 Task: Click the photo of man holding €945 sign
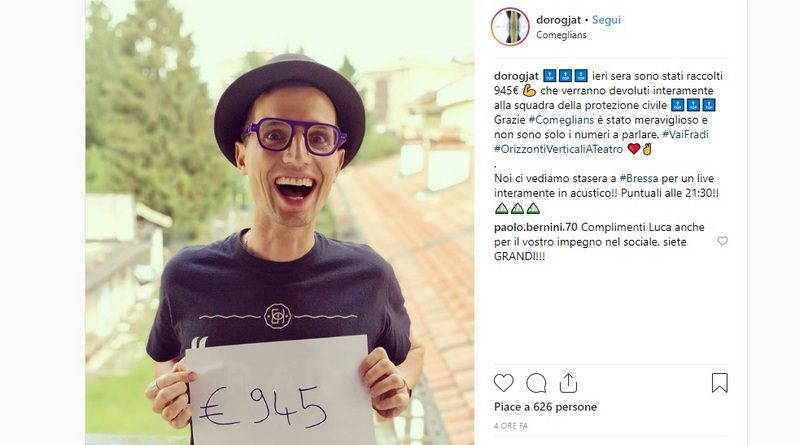click(x=280, y=222)
